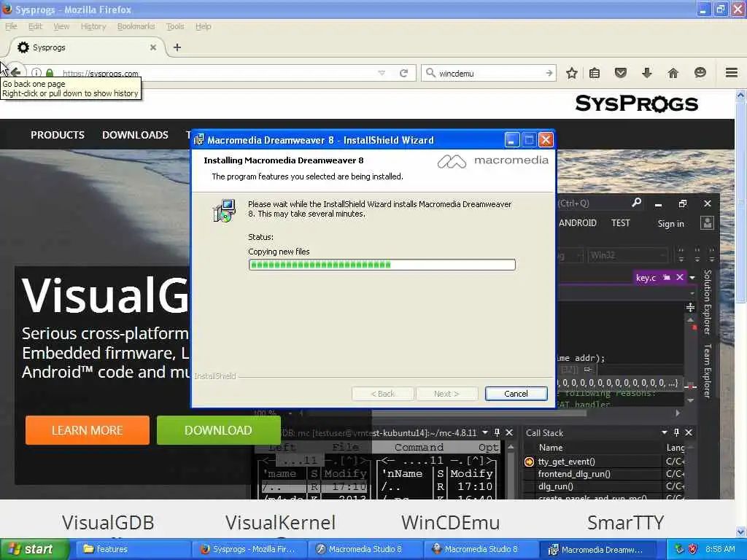Open a new tab with plus button

[x=177, y=47]
